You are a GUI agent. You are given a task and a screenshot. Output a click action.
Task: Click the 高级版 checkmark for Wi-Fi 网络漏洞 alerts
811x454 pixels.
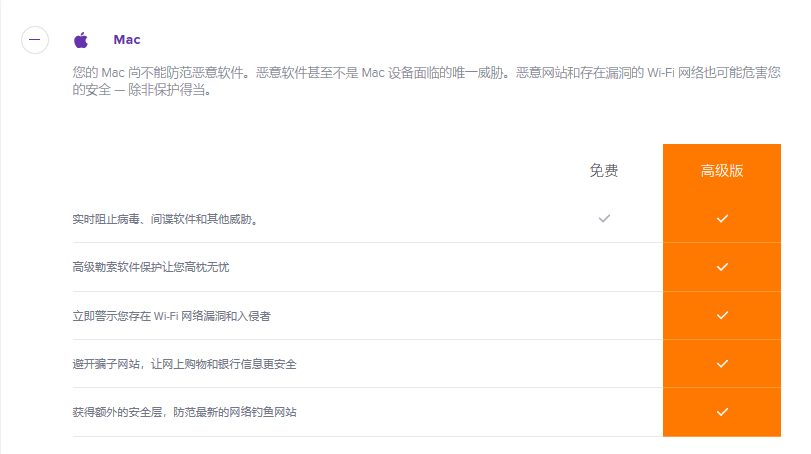point(722,315)
